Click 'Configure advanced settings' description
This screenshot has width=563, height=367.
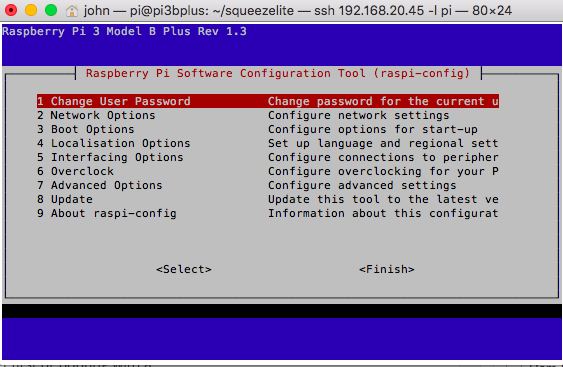pos(362,185)
